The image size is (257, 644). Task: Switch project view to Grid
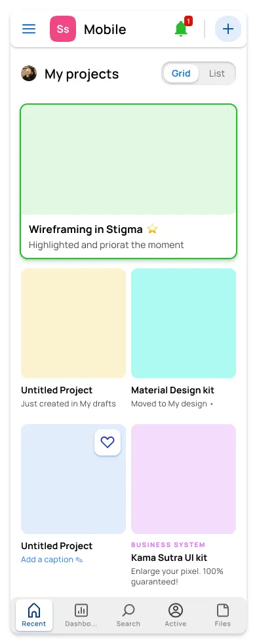point(181,73)
